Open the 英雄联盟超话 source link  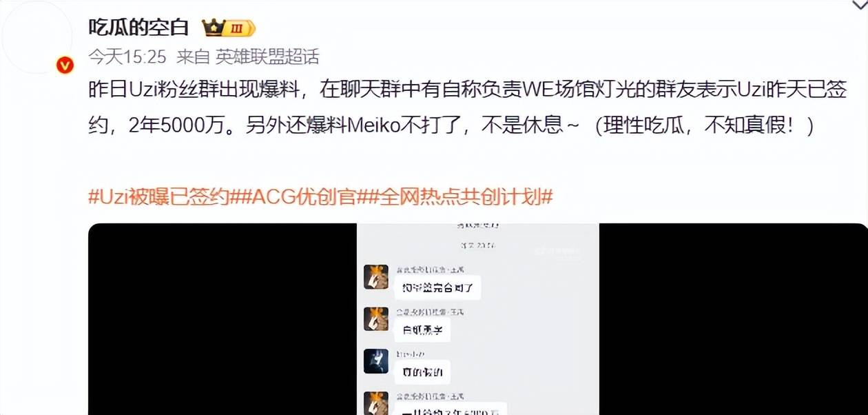point(267,57)
